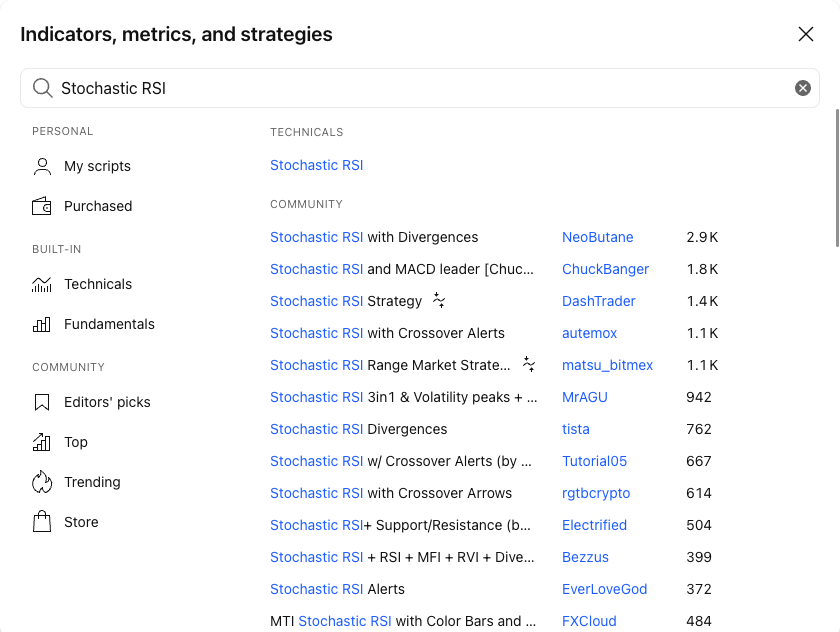The image size is (840, 632).
Task: Select Fundamentals category
Action: tap(109, 324)
